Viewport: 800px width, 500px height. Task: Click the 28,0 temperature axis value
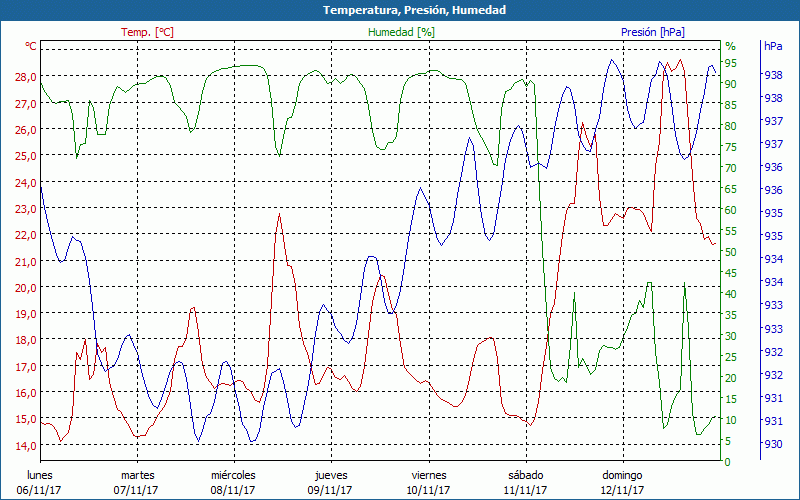pos(26,77)
